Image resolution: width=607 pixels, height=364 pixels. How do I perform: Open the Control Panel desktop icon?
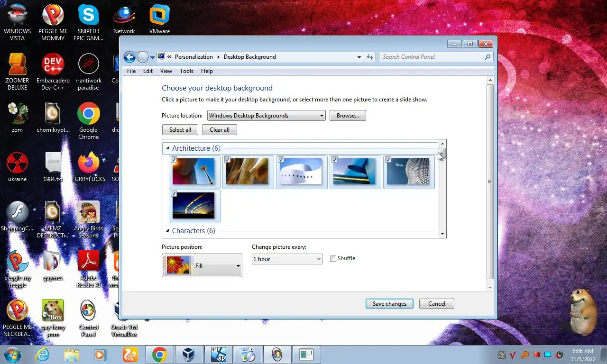coord(88,318)
